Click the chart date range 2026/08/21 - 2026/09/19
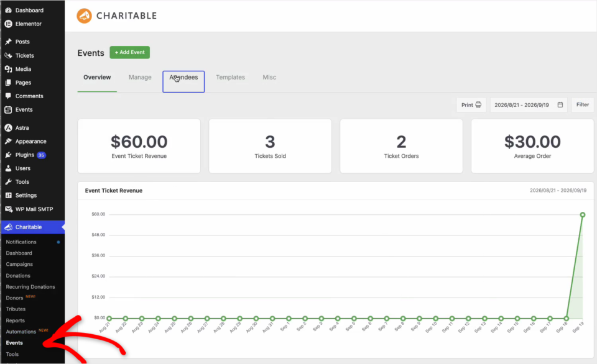 point(558,190)
